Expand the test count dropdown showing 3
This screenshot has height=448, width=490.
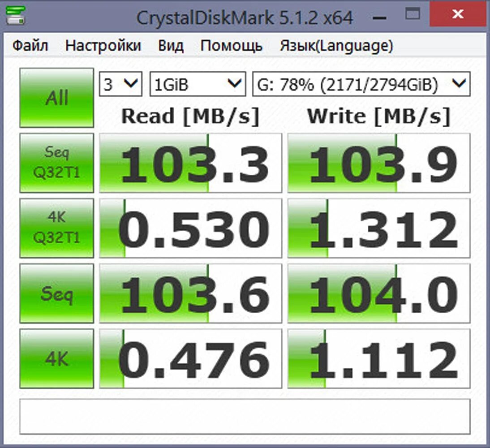pyautogui.click(x=120, y=84)
